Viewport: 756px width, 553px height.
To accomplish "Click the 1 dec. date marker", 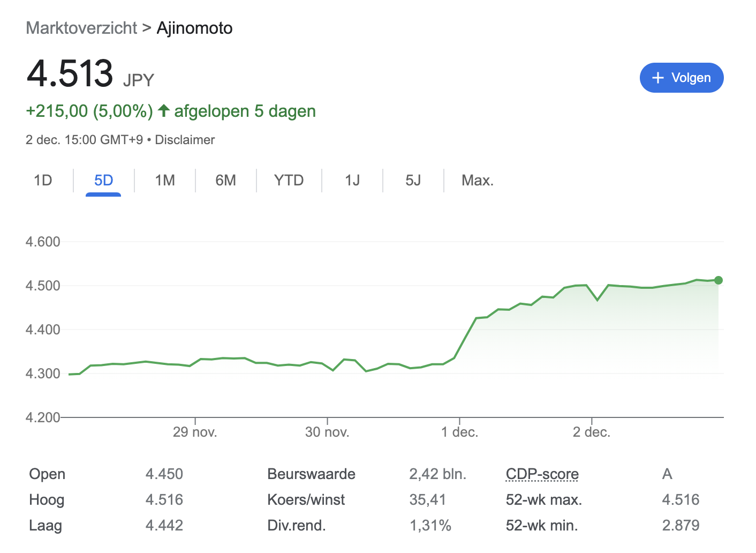I will click(x=459, y=432).
